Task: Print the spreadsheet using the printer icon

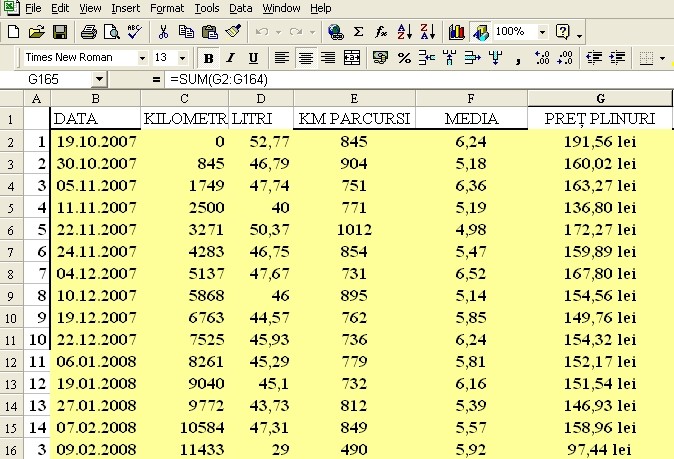Action: (88, 32)
